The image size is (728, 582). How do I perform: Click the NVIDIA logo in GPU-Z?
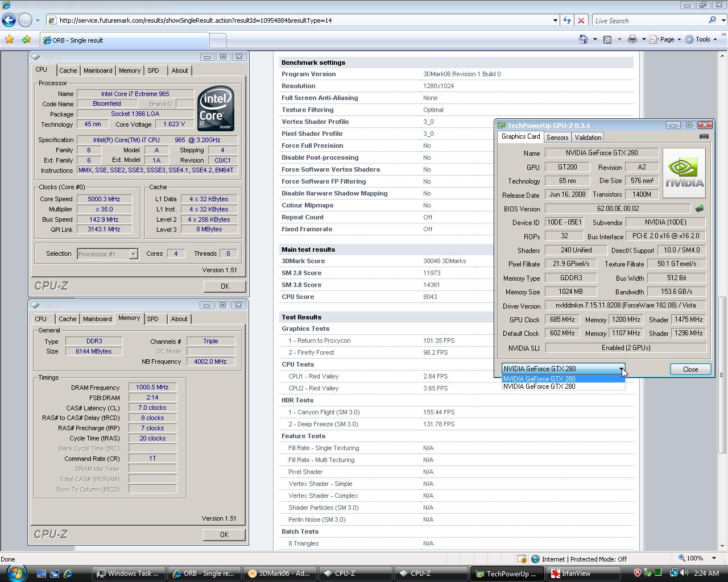click(684, 173)
